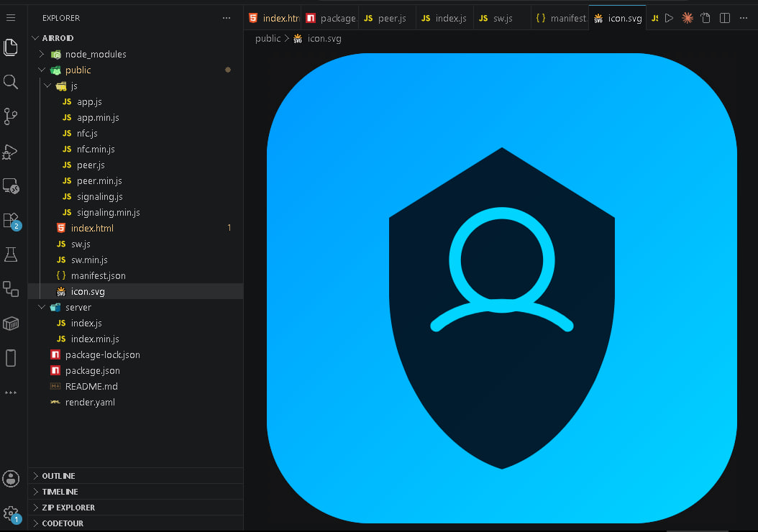Open index.min.js under server folder

coord(135,339)
